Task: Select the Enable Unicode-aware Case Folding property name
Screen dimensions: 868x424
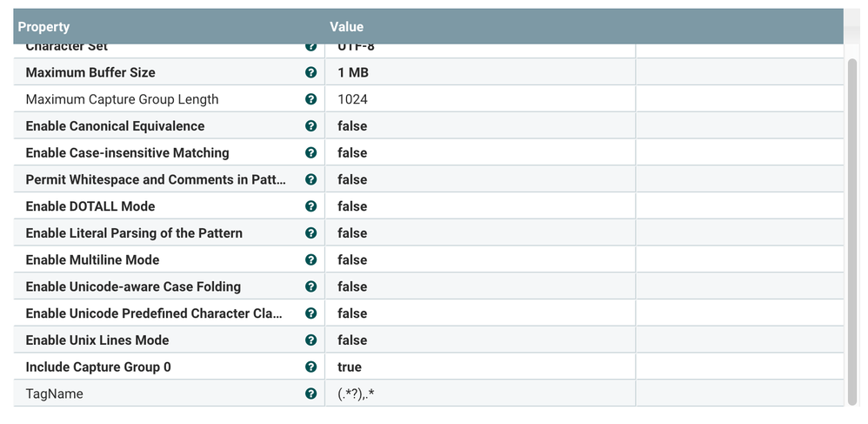Action: [x=133, y=286]
